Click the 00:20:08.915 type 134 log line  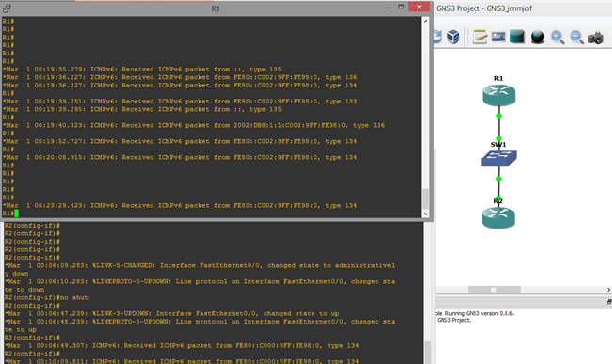(180, 157)
